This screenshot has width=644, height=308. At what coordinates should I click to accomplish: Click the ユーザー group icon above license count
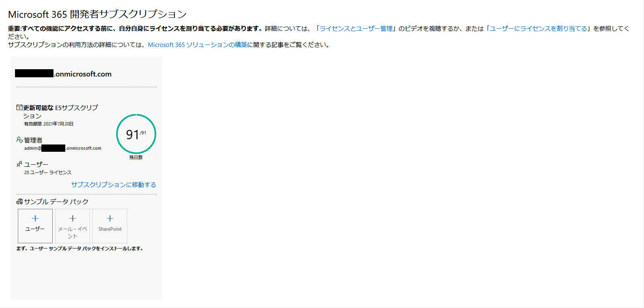tap(19, 164)
